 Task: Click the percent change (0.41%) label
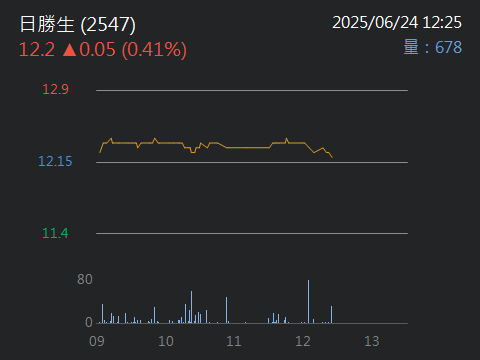[154, 50]
